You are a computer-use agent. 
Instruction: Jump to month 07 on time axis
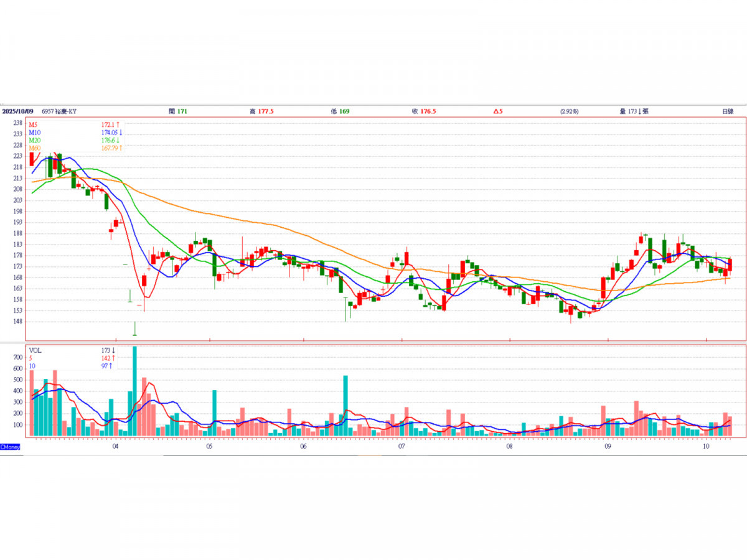point(402,446)
